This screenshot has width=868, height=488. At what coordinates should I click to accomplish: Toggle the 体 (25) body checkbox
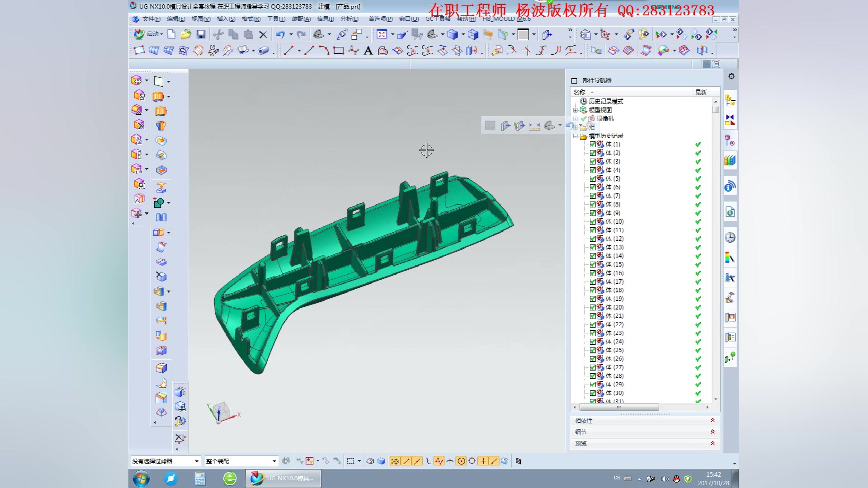593,351
